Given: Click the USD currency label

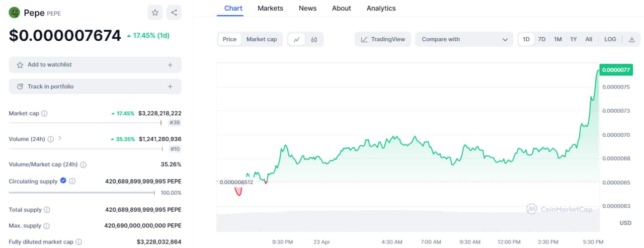Looking at the screenshot, I should coord(625,223).
